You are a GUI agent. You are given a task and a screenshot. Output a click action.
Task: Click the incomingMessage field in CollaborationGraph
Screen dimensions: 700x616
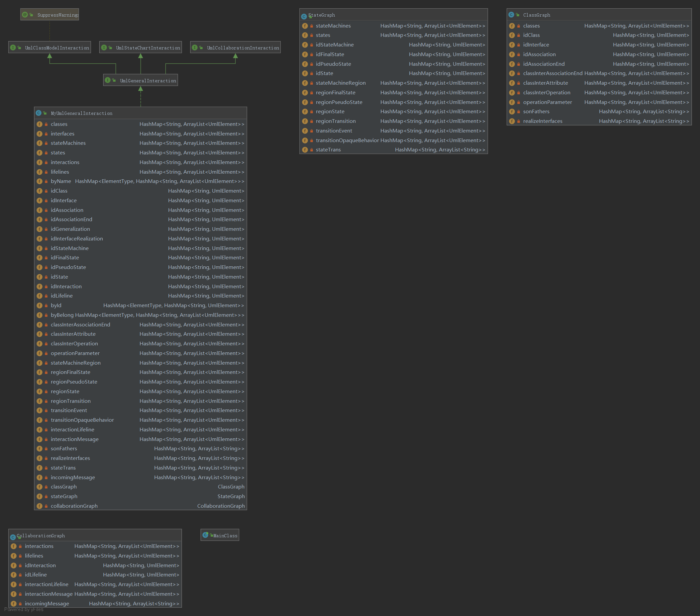[47, 603]
